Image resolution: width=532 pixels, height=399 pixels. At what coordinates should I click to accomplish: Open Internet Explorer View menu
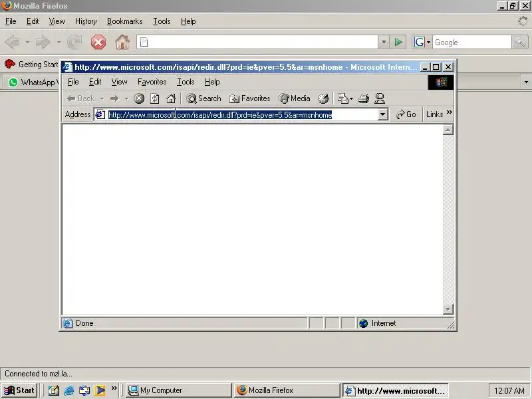[119, 82]
